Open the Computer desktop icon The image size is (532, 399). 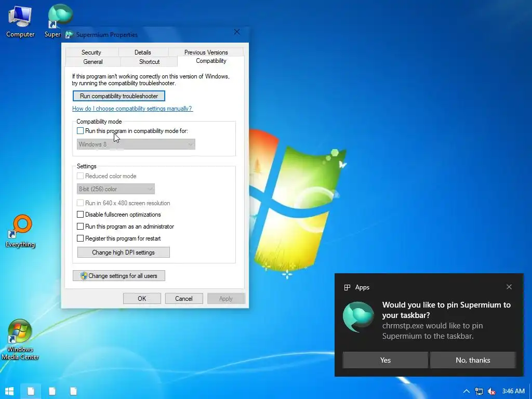[x=20, y=21]
